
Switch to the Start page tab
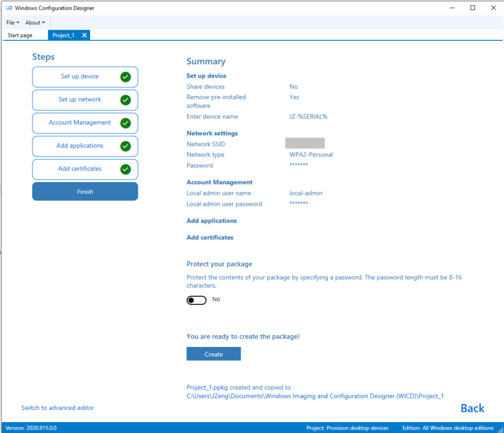click(x=19, y=35)
